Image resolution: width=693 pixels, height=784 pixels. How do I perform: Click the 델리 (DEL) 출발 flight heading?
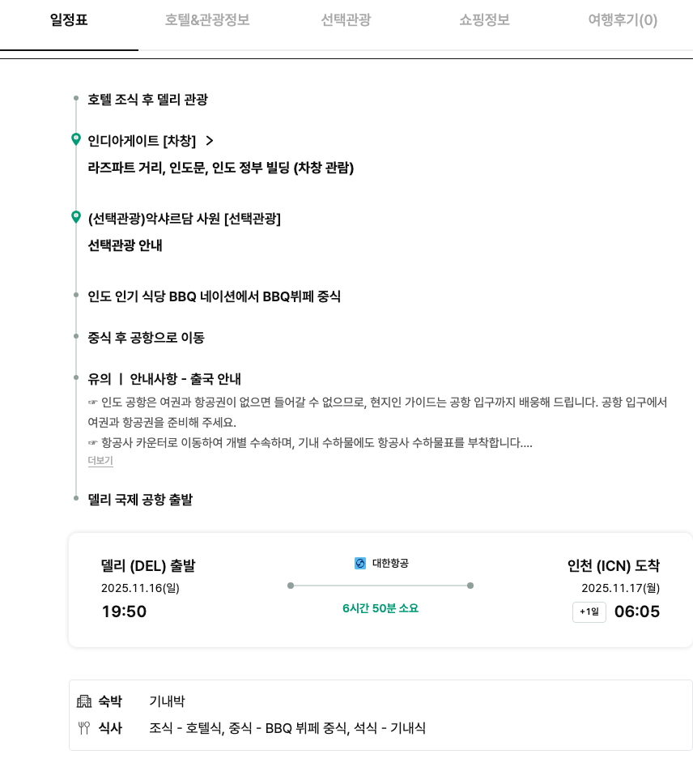148,566
